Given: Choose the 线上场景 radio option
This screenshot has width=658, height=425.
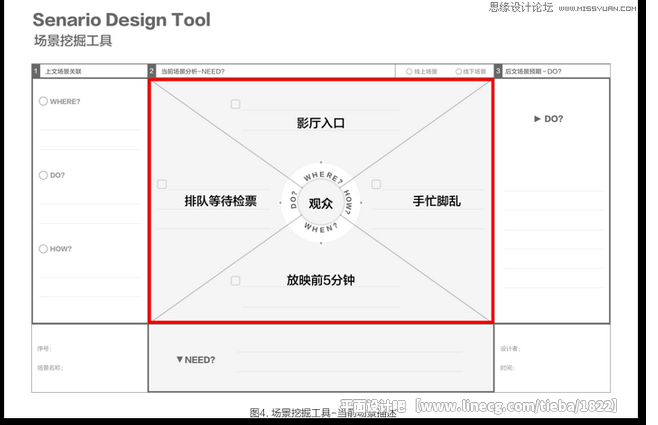Looking at the screenshot, I should pyautogui.click(x=409, y=72).
